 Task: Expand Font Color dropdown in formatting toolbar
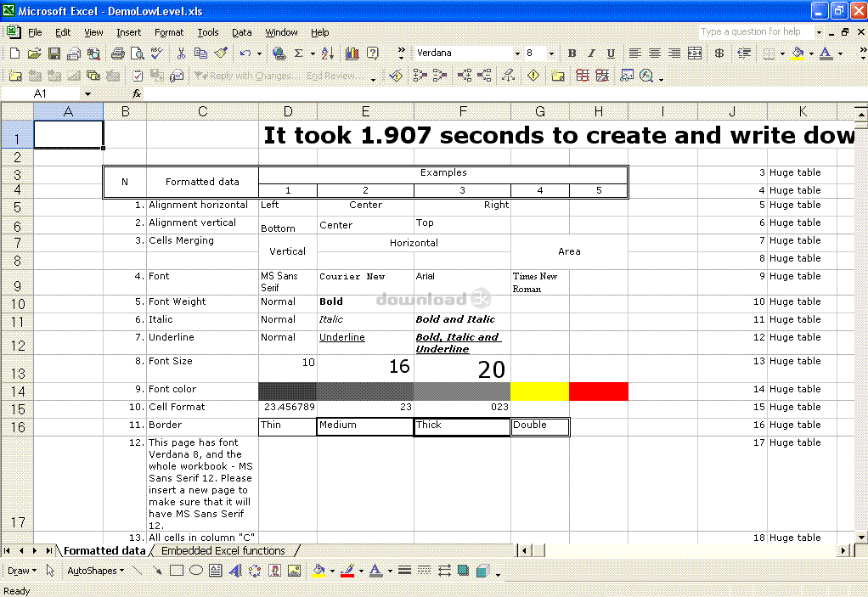point(840,54)
